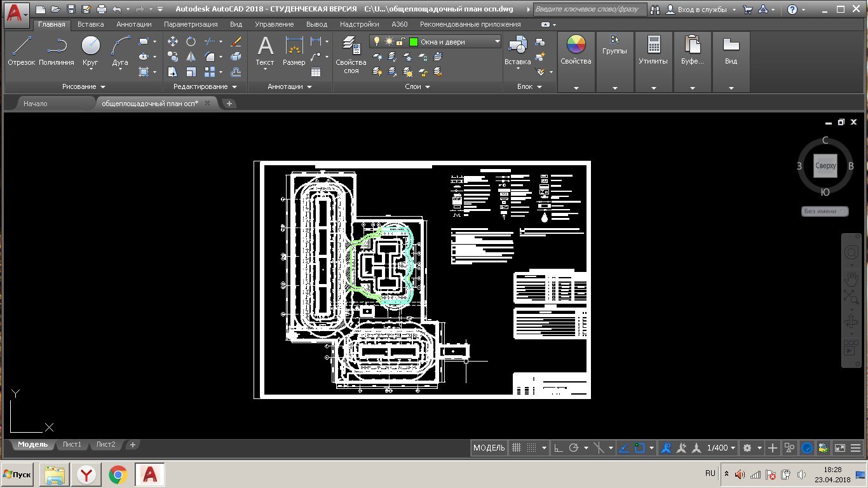The image size is (868, 488).
Task: Toggle object snap in status bar
Action: pyautogui.click(x=641, y=448)
